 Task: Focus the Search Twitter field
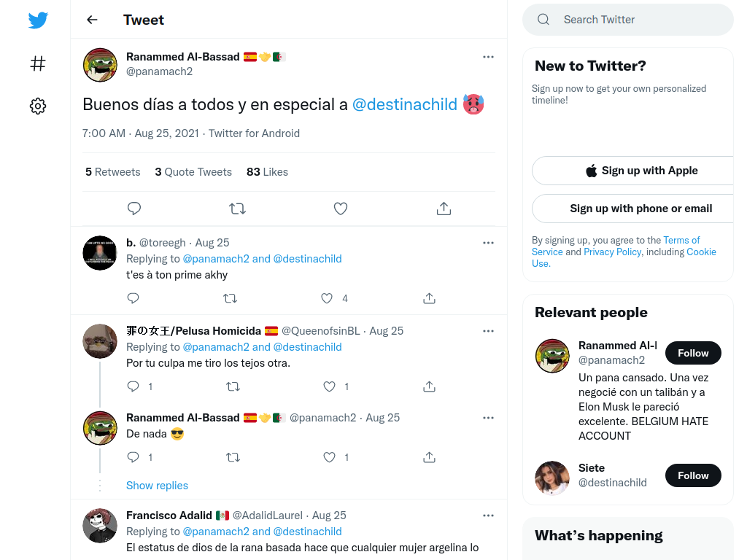(628, 20)
